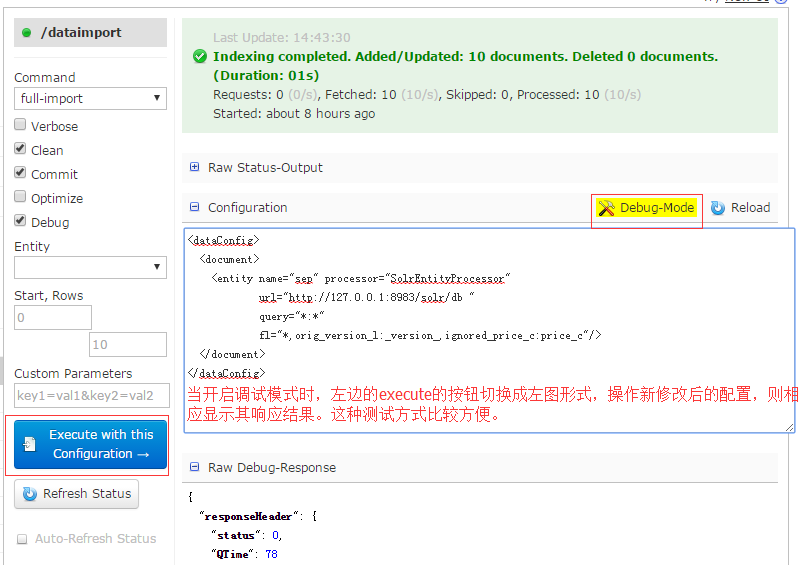The image size is (807, 565).
Task: Click the Configuration section header label
Action: 248,207
